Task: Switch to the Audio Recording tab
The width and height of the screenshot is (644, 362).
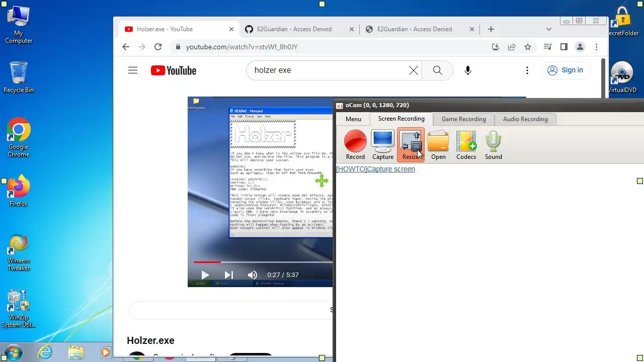Action: (525, 119)
